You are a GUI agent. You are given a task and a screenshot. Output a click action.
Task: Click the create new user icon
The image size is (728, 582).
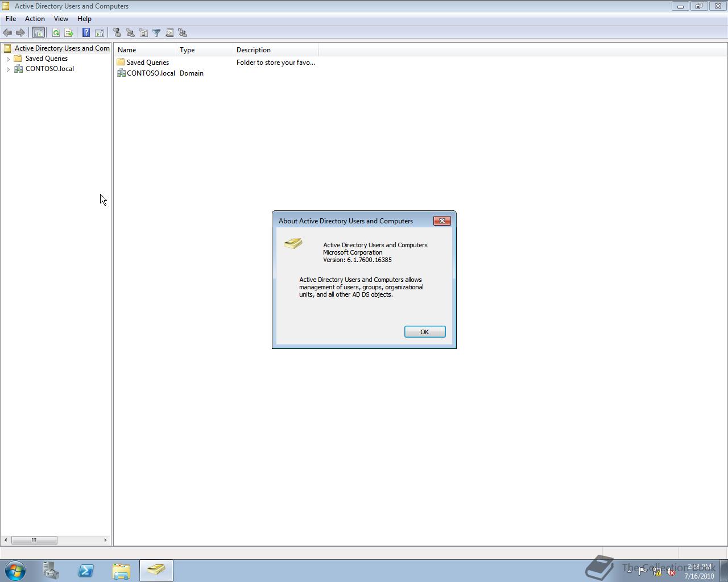point(117,33)
